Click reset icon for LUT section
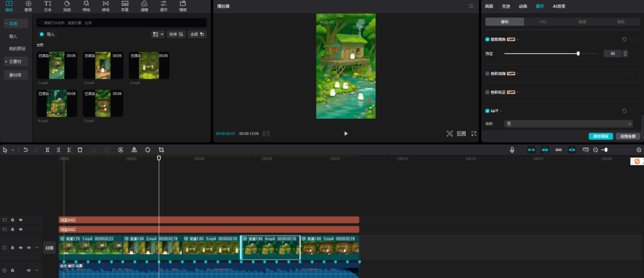This screenshot has width=644, height=278. (x=624, y=111)
